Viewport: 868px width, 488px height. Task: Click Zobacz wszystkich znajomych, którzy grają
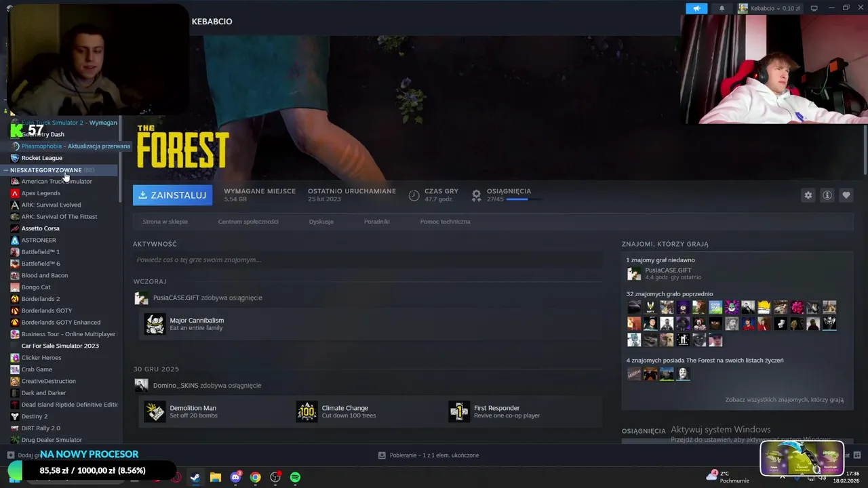click(x=784, y=400)
